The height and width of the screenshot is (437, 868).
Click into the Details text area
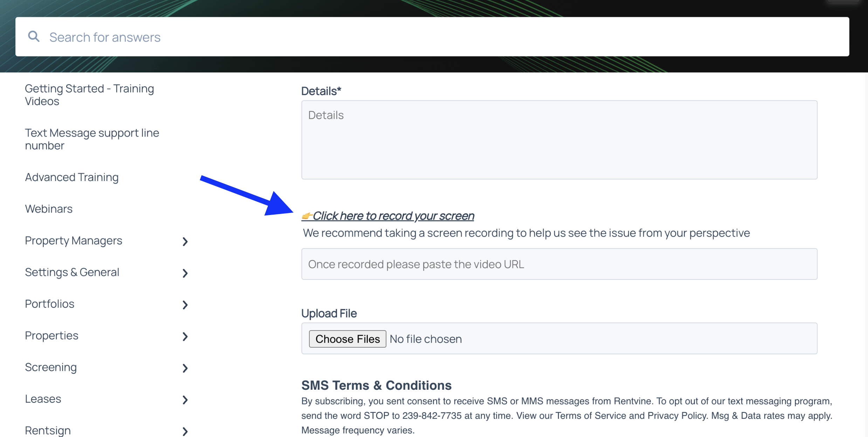click(x=559, y=140)
